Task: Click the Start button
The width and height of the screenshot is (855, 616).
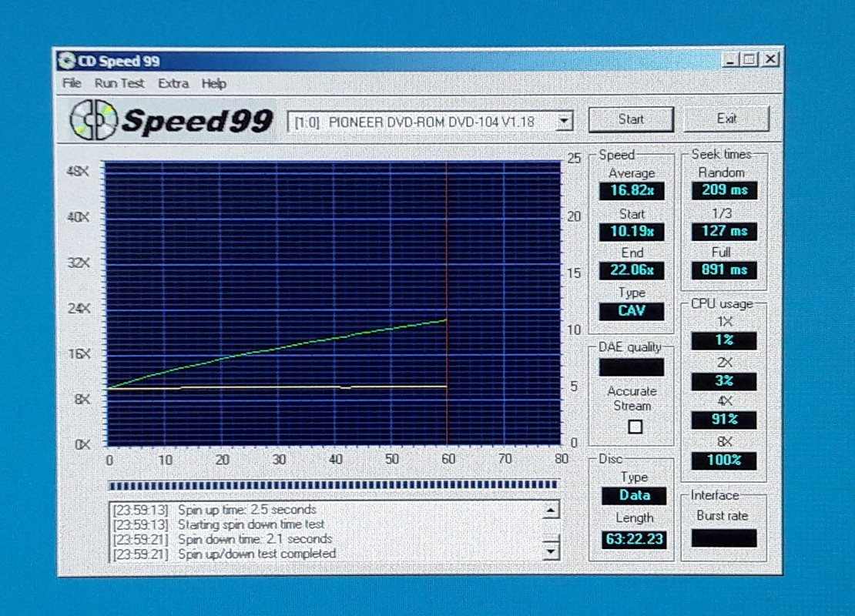Action: click(x=631, y=119)
